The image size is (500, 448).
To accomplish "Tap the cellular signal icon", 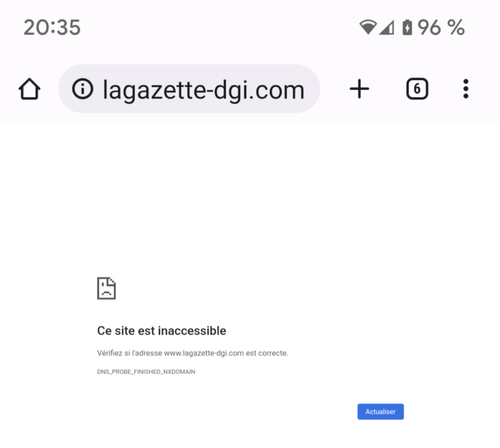I will (x=387, y=27).
